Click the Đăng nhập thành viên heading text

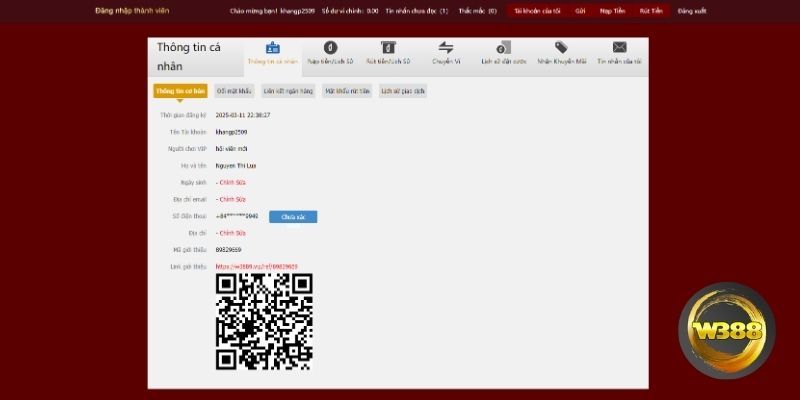(132, 11)
